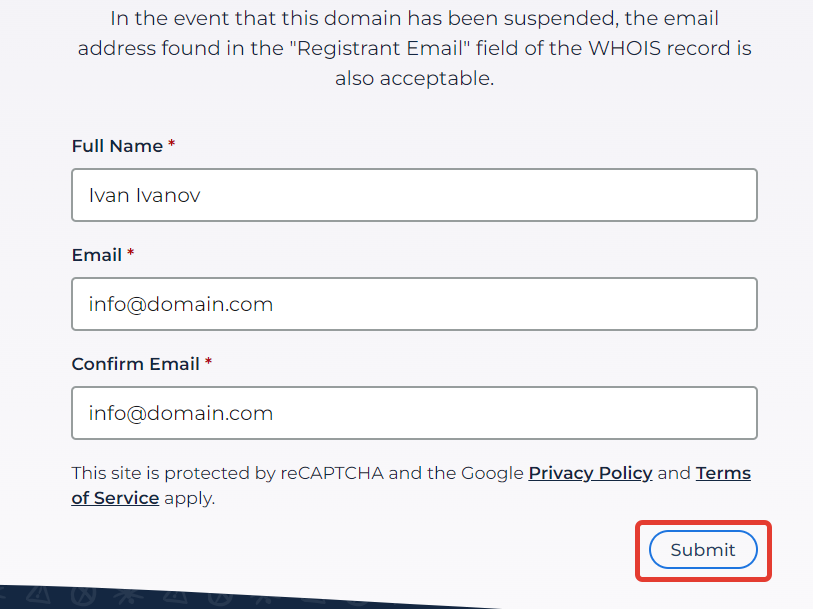Viewport: 813px width, 609px height.
Task: Click info@domain.com text in the Email field
Action: point(180,304)
